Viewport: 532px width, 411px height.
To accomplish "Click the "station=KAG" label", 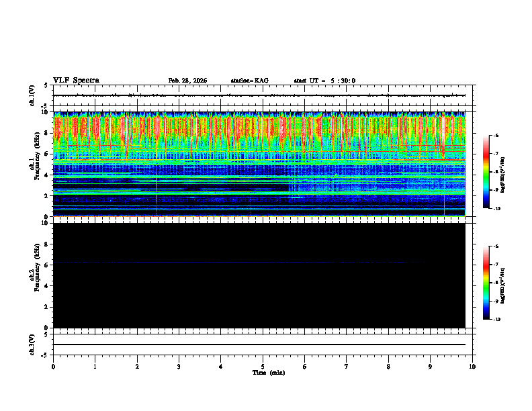I will tap(250, 81).
